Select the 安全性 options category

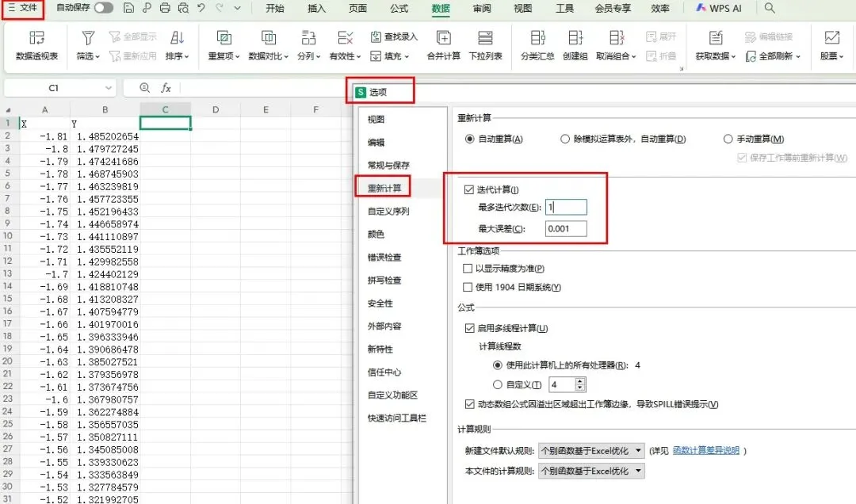380,303
